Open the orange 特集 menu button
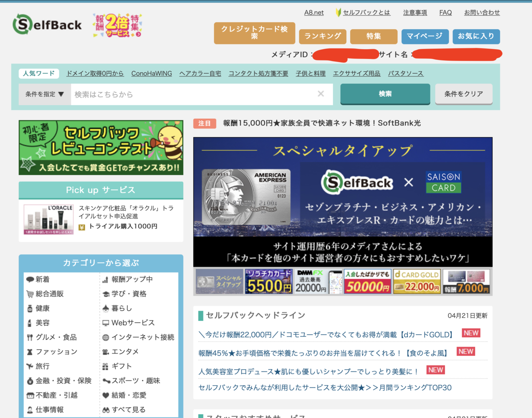This screenshot has height=418, width=532. (x=374, y=36)
